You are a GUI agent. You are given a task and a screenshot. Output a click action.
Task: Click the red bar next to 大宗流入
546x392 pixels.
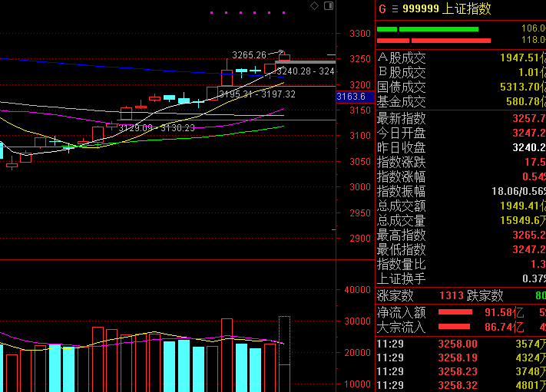click(454, 327)
